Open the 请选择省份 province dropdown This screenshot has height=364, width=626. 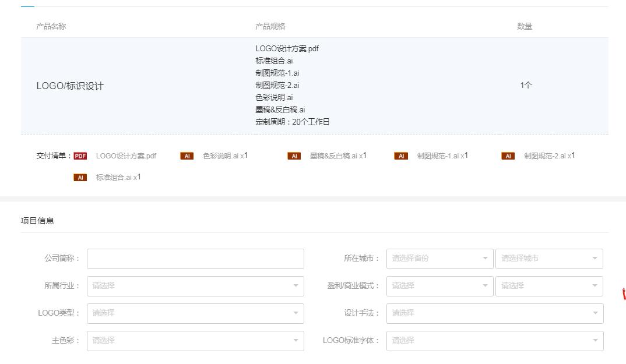coord(440,259)
